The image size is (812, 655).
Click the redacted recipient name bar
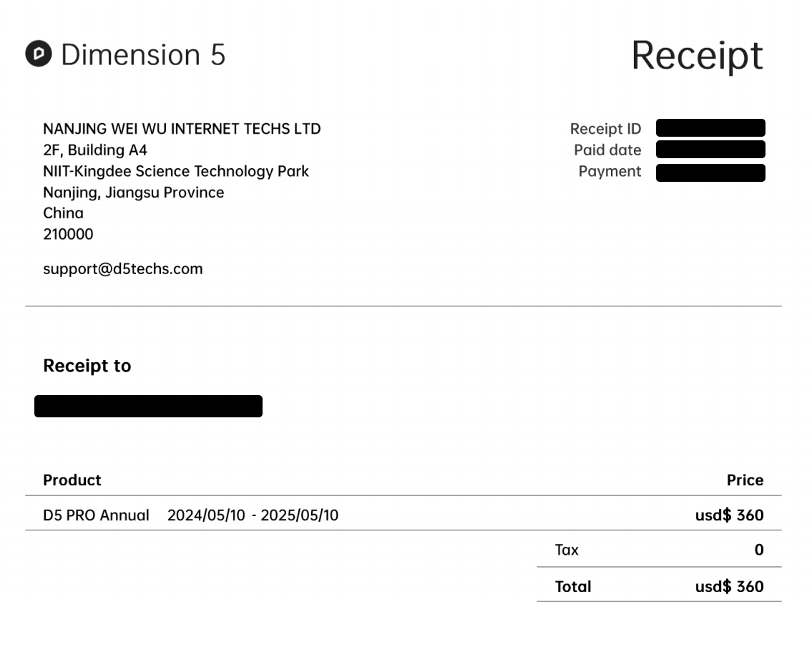[x=148, y=406]
